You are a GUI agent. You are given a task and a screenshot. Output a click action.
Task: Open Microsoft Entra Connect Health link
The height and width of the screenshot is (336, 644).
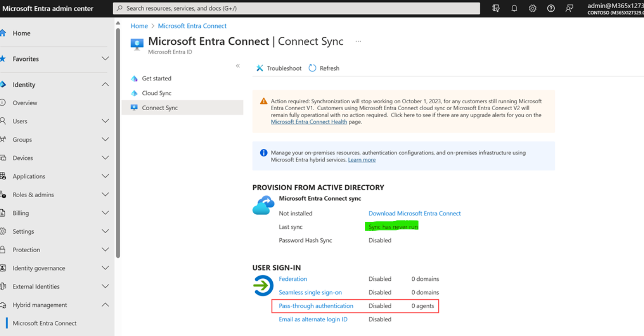(309, 122)
